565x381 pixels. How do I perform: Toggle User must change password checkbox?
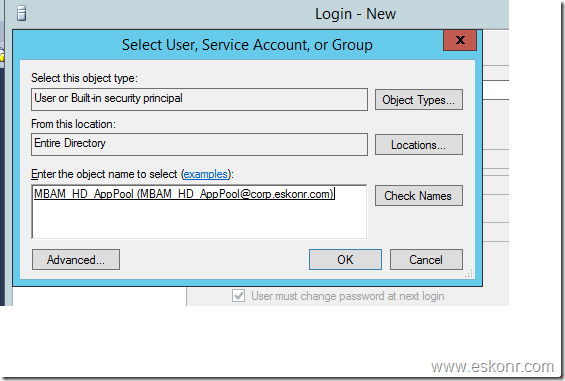point(238,296)
